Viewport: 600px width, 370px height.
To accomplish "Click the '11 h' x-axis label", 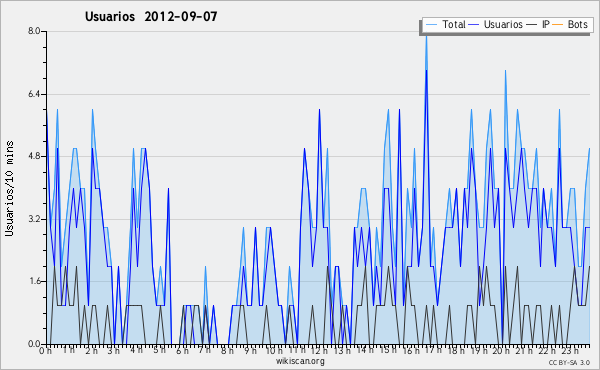I will coord(297,350).
